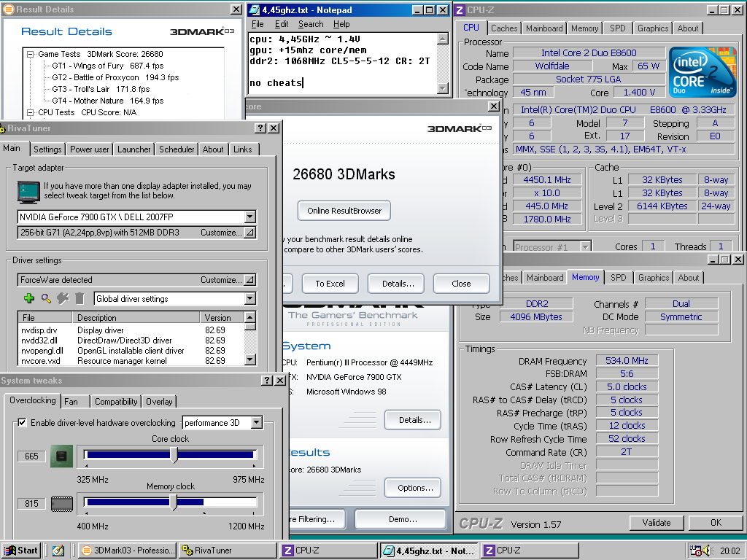Open the Notepad Search menu
This screenshot has height=560, width=747.
point(311,24)
